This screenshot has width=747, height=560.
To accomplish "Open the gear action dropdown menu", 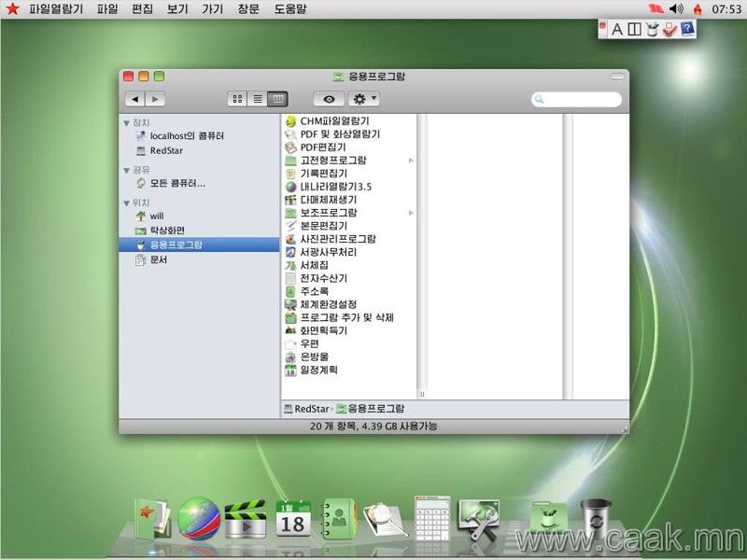I will coord(364,99).
